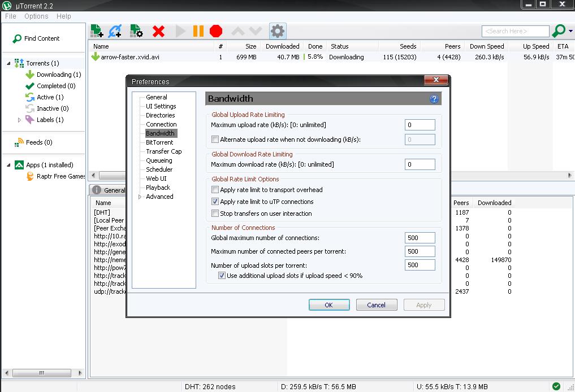Click the Completed checkmark icon in sidebar
The image size is (575, 392).
tap(30, 86)
